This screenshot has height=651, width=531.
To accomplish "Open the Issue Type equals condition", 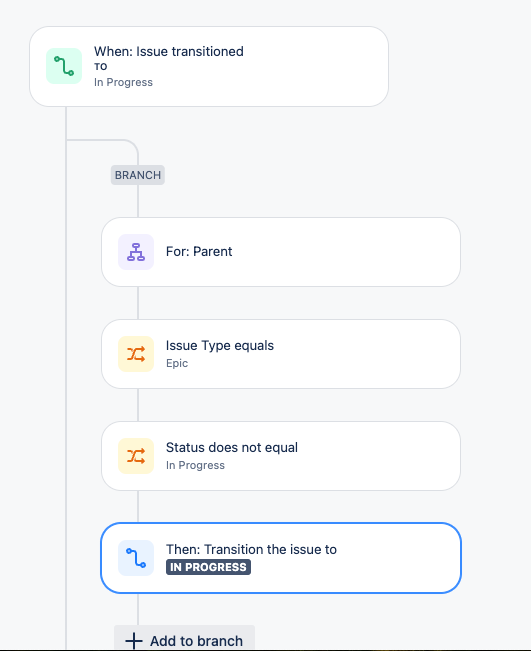I will tap(281, 354).
